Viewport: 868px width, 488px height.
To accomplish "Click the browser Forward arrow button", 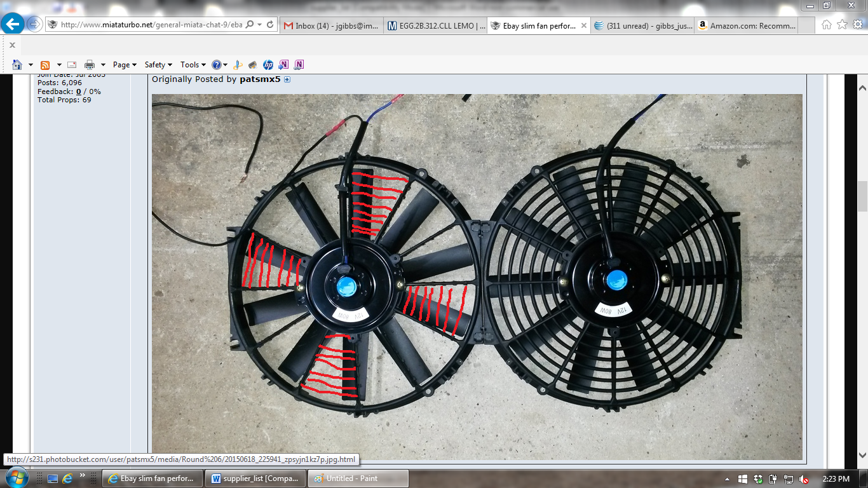I will pos(34,25).
